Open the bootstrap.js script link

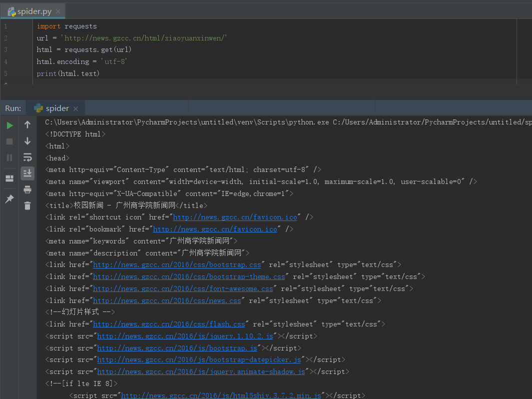(177, 348)
